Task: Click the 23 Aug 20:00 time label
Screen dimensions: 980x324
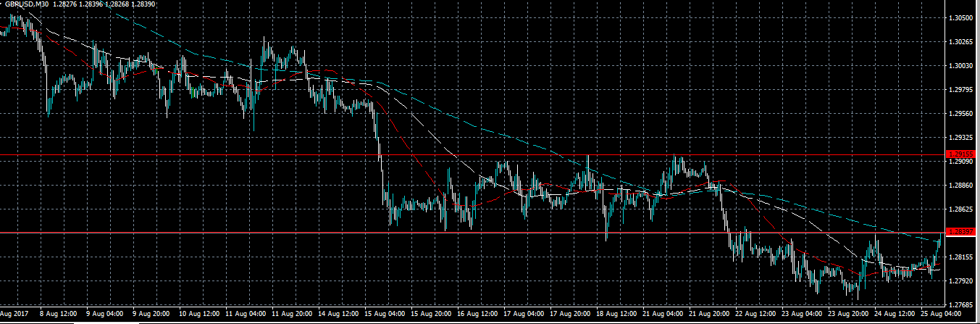Action: tap(847, 315)
